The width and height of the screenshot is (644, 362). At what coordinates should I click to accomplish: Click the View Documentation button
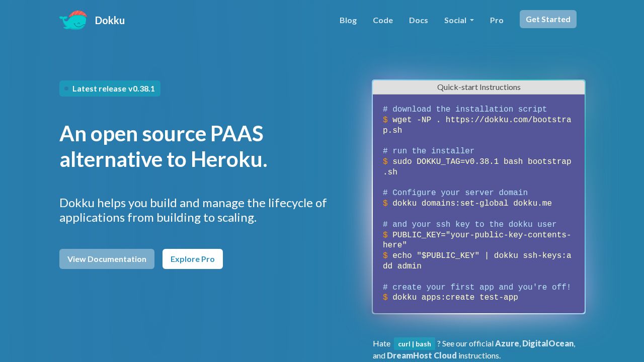coord(107,259)
